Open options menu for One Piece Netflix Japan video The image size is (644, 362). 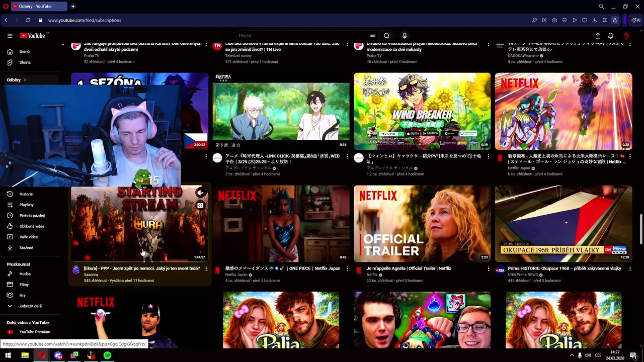click(x=347, y=269)
